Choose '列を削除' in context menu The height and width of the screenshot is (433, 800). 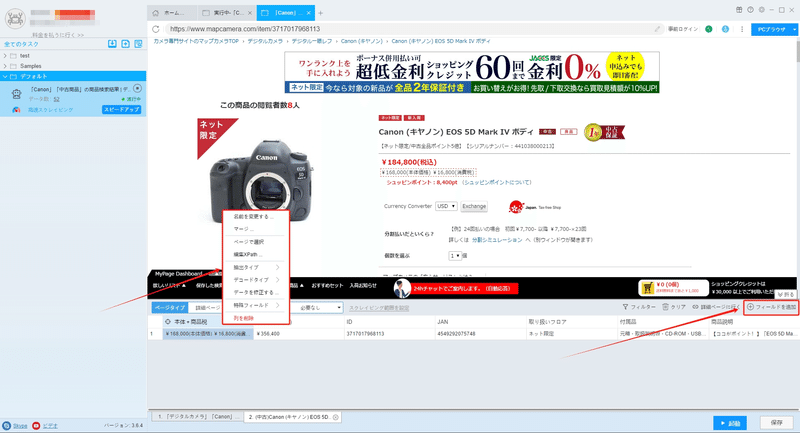[x=256, y=318]
